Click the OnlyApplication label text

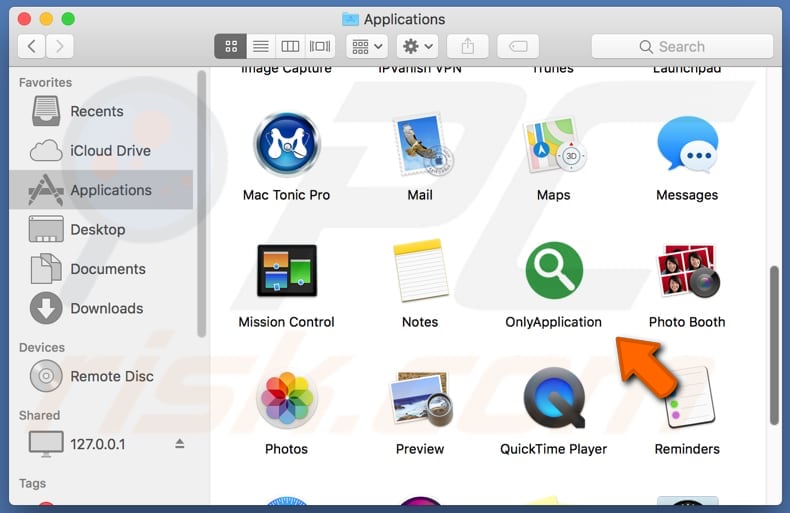click(553, 322)
